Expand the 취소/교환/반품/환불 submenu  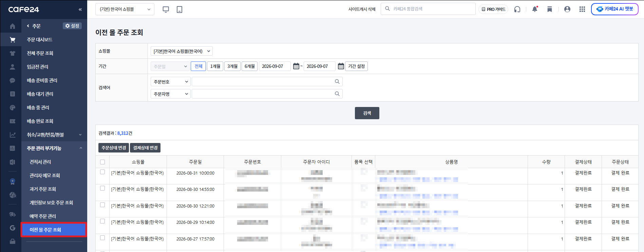(54, 135)
